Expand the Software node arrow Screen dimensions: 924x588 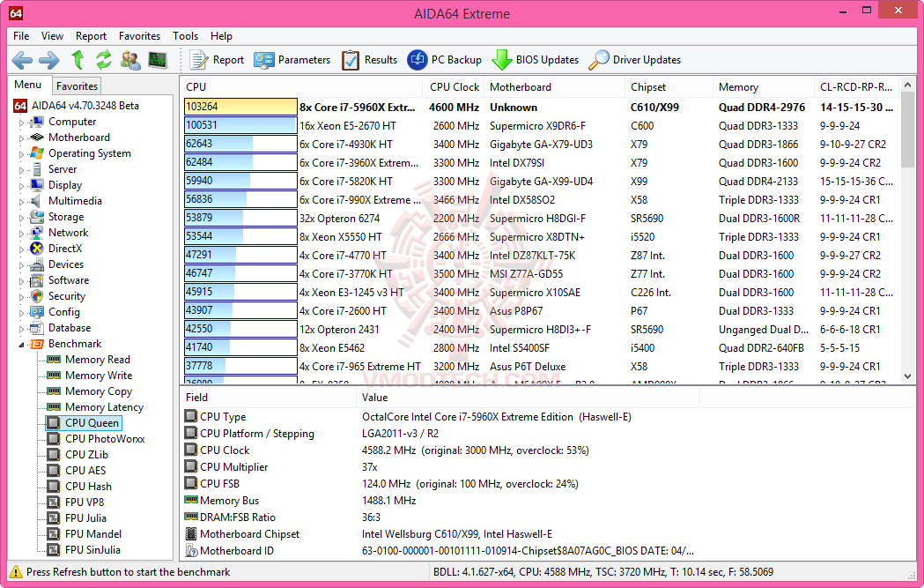click(x=21, y=280)
